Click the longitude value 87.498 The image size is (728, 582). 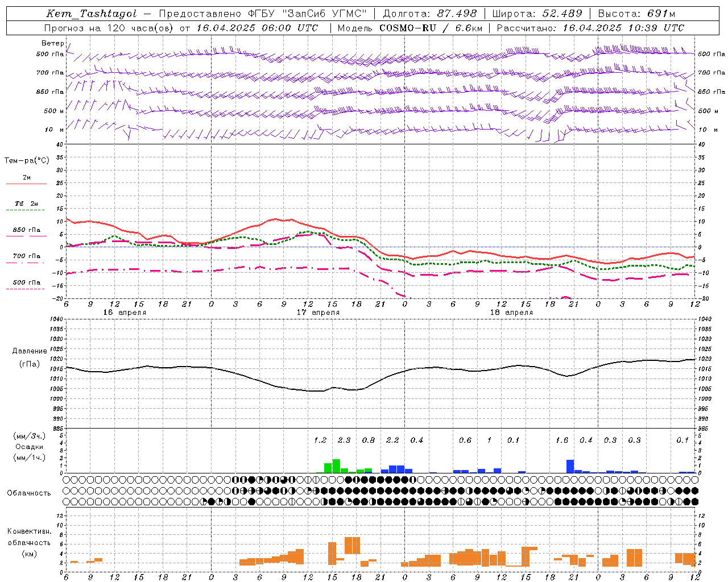coord(458,14)
